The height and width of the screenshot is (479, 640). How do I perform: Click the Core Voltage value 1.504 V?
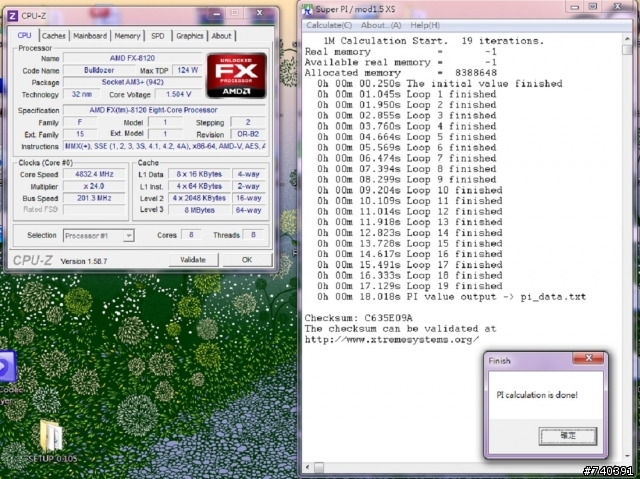(x=179, y=94)
